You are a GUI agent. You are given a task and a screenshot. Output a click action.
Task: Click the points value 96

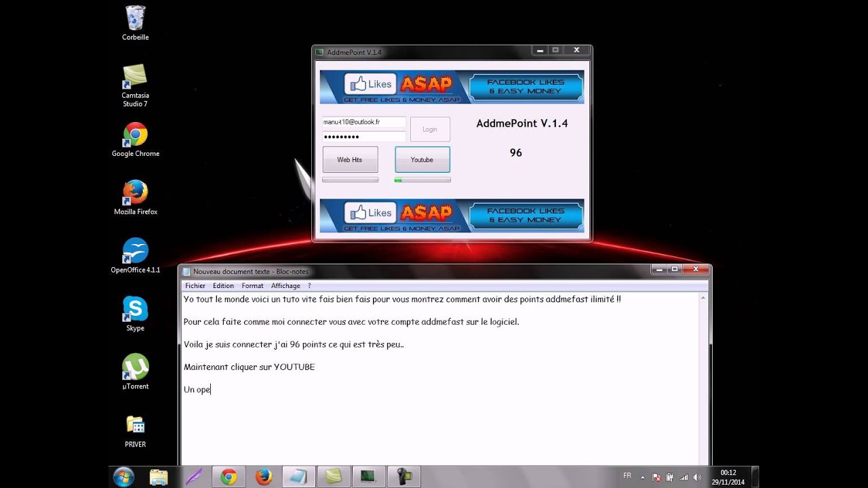click(x=516, y=153)
